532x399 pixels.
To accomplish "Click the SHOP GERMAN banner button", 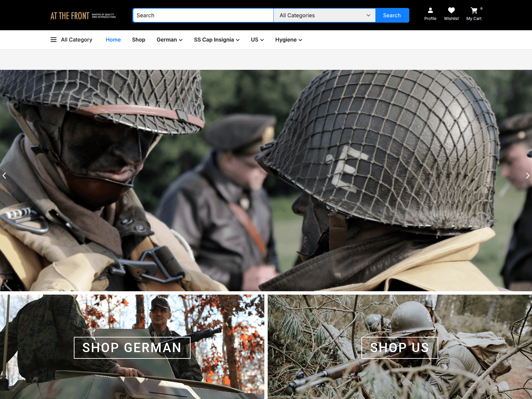I will point(132,348).
